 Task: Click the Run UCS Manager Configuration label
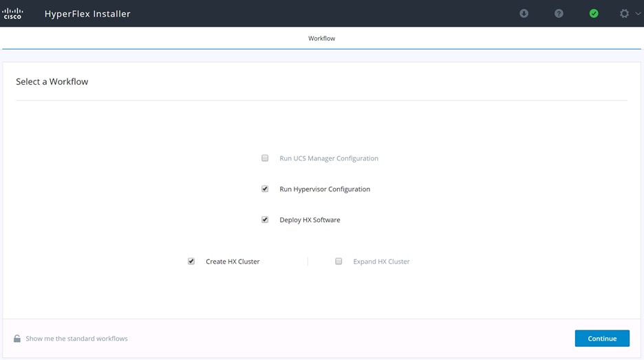pos(329,158)
